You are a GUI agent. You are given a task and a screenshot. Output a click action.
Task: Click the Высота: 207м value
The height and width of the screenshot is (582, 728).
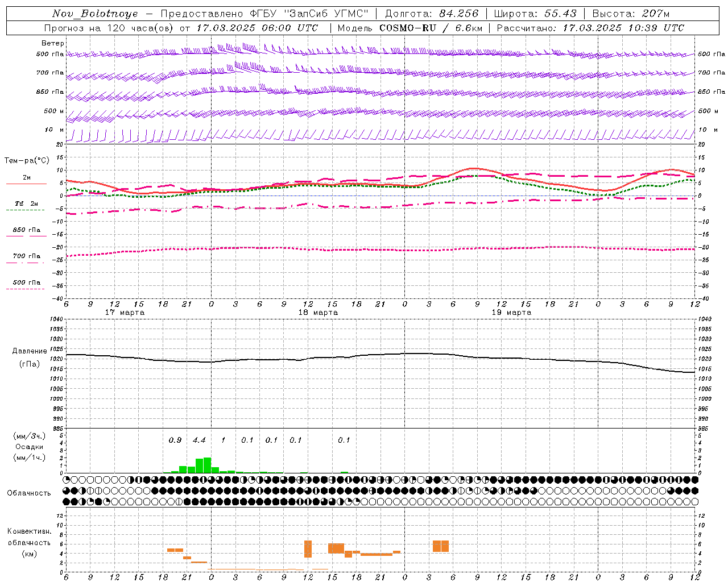(631, 14)
